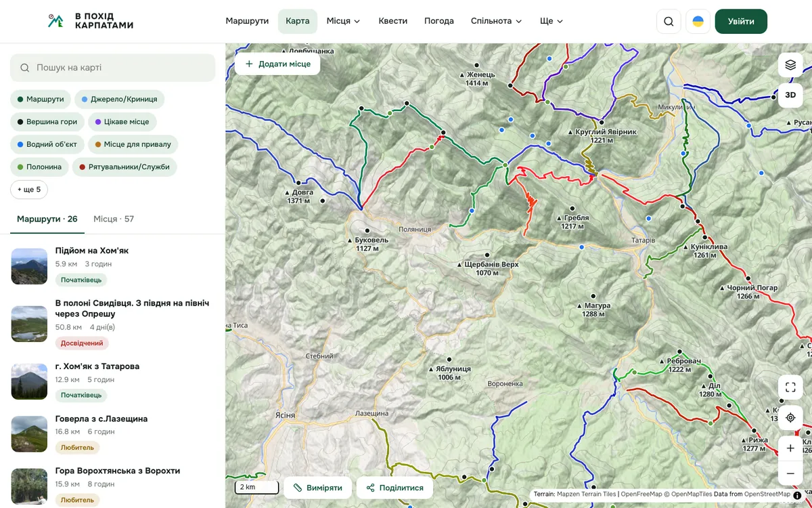This screenshot has height=508, width=812.
Task: Change language via Ukrainian flag icon
Action: pyautogui.click(x=698, y=21)
